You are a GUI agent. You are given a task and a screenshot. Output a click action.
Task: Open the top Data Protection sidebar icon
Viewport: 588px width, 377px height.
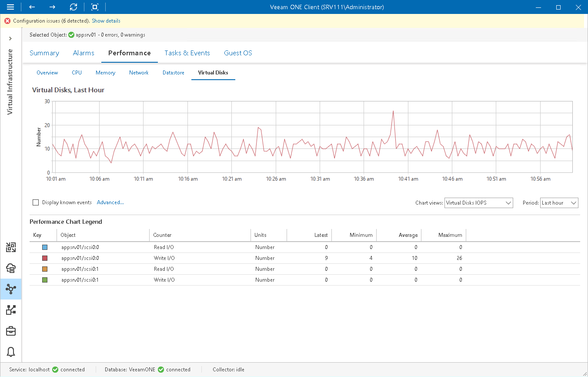(x=11, y=247)
